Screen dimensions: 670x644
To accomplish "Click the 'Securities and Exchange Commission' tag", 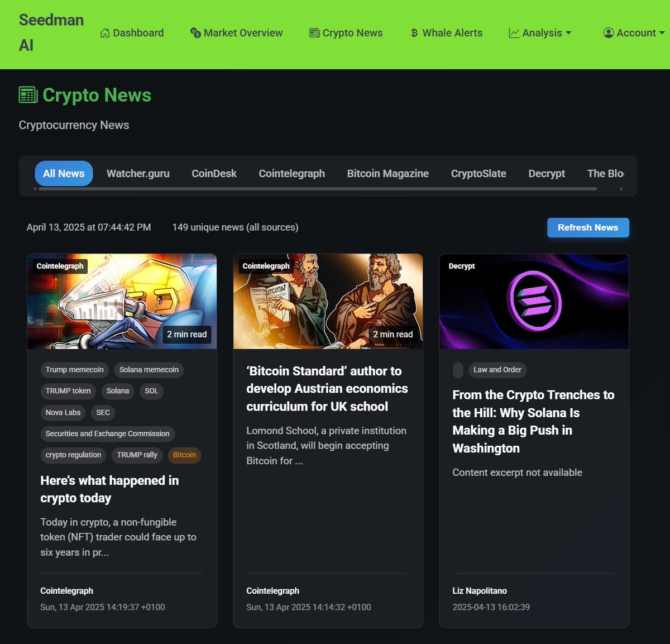I will (x=107, y=433).
